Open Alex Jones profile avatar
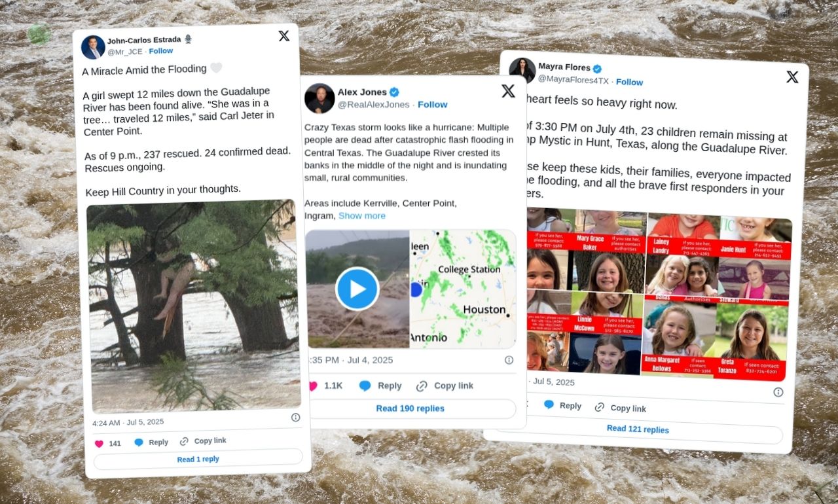The height and width of the screenshot is (504, 838). pos(319,98)
